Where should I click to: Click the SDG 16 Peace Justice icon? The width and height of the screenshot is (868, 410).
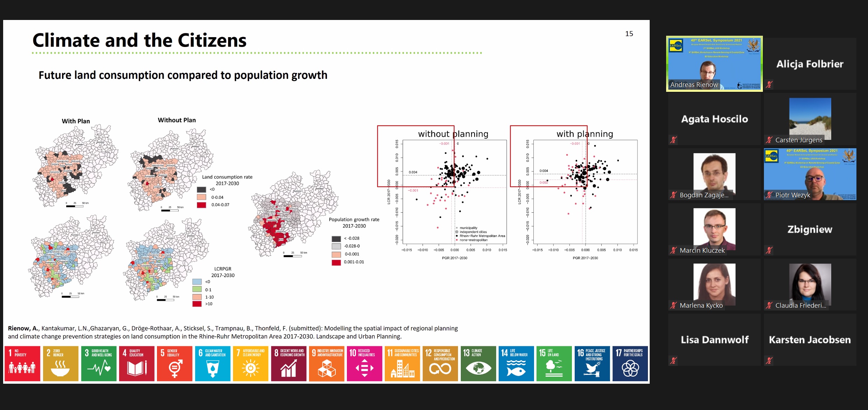pyautogui.click(x=592, y=363)
